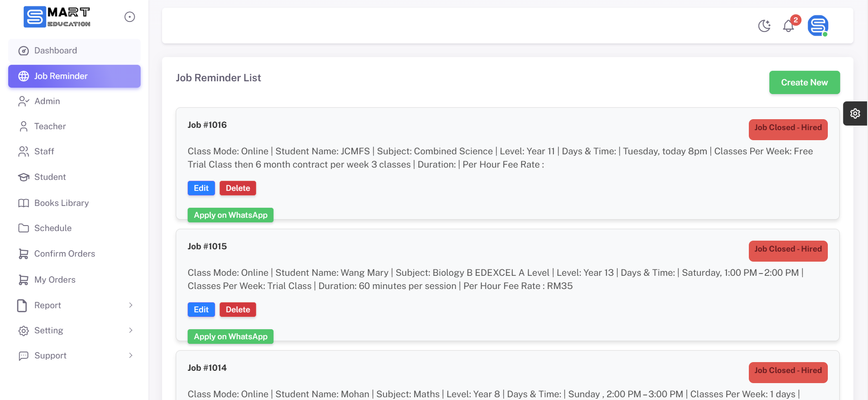Open the user profile avatar menu

[818, 26]
